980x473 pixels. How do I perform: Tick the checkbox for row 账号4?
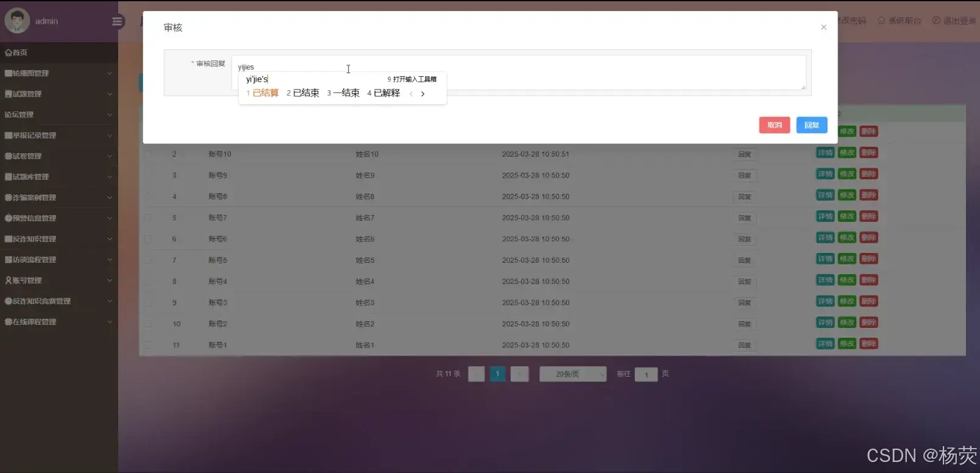147,282
